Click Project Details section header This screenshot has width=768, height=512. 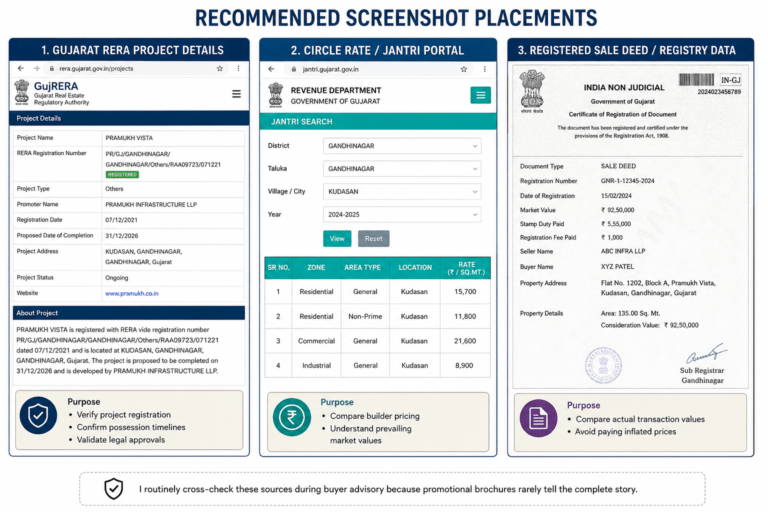coord(129,118)
